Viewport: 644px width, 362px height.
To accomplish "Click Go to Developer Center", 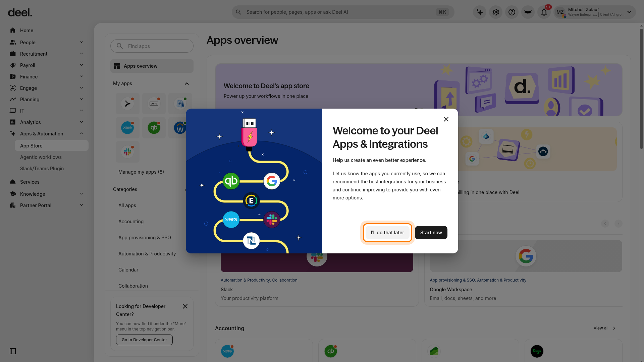I will click(x=144, y=340).
